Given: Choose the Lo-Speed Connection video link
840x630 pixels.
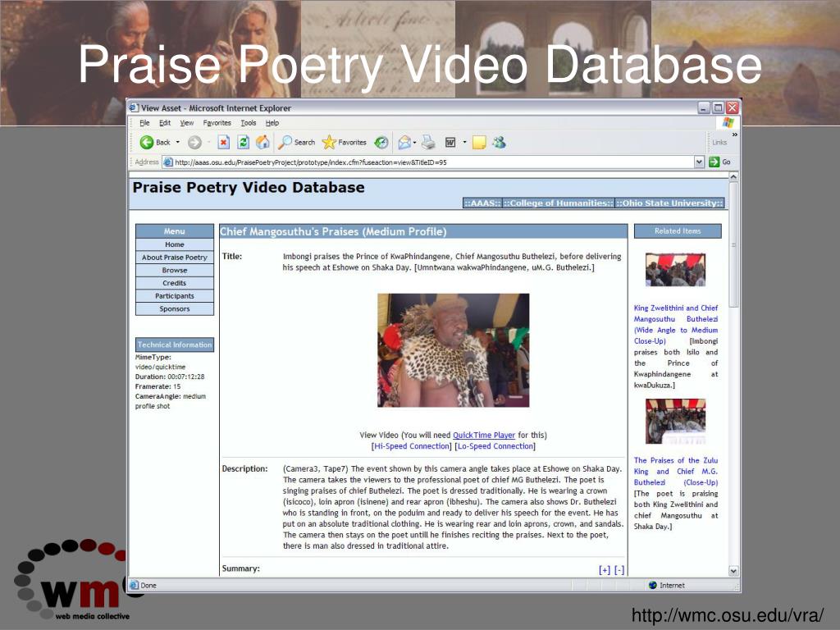Looking at the screenshot, I should click(495, 446).
